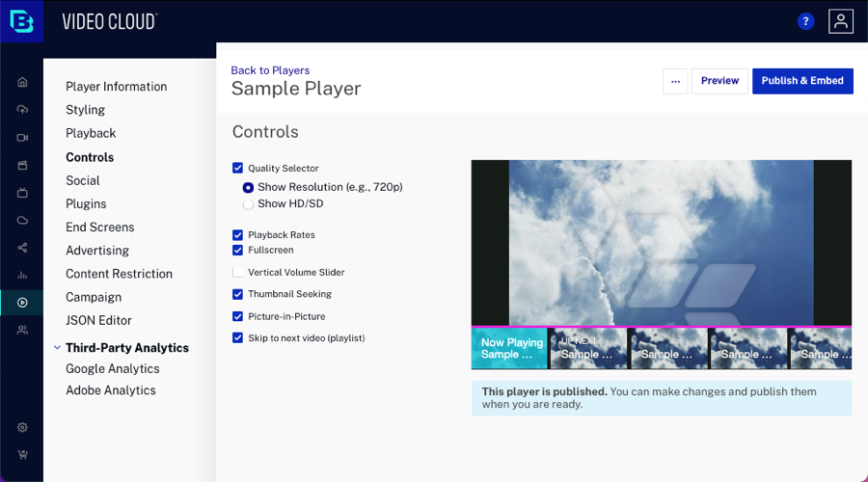Viewport: 868px width, 482px height.
Task: Go to the Styling settings section
Action: 85,110
